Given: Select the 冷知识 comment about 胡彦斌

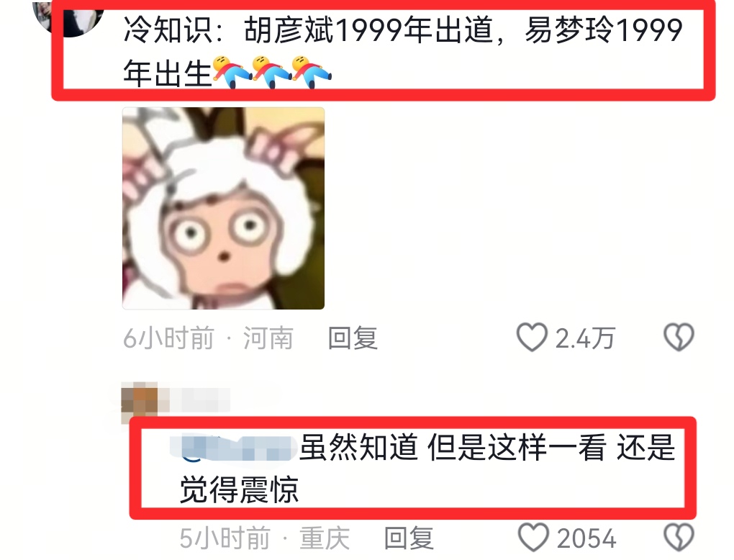Looking at the screenshot, I should pyautogui.click(x=402, y=50).
